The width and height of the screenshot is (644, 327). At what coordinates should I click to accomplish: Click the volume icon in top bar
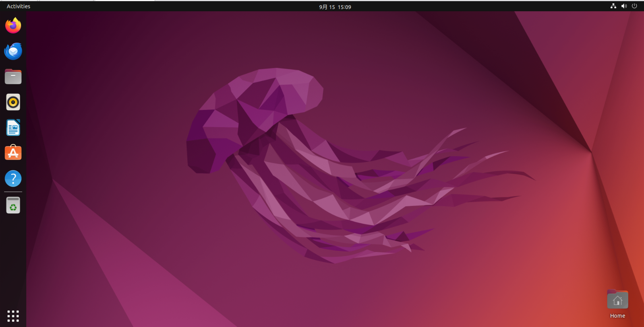[x=624, y=6]
